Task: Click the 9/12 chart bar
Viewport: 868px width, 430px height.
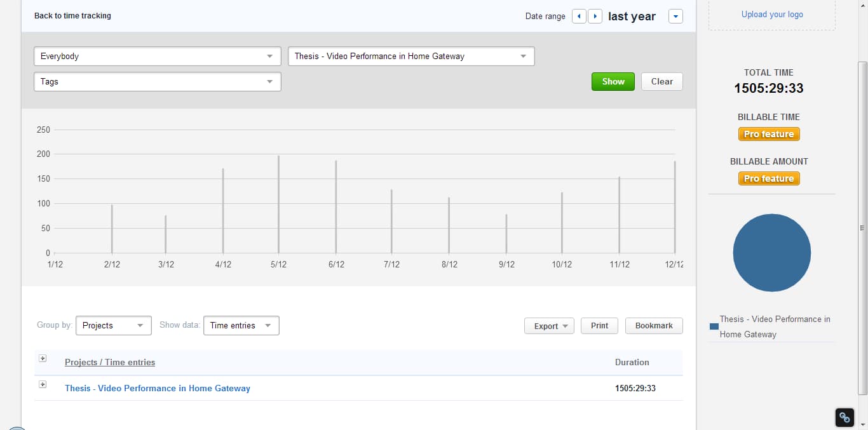Action: (x=506, y=234)
